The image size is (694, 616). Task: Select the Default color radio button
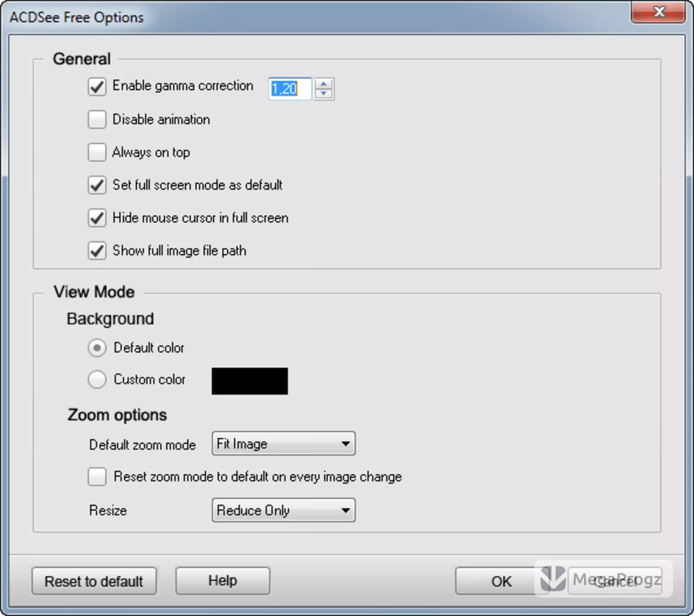pos(97,348)
